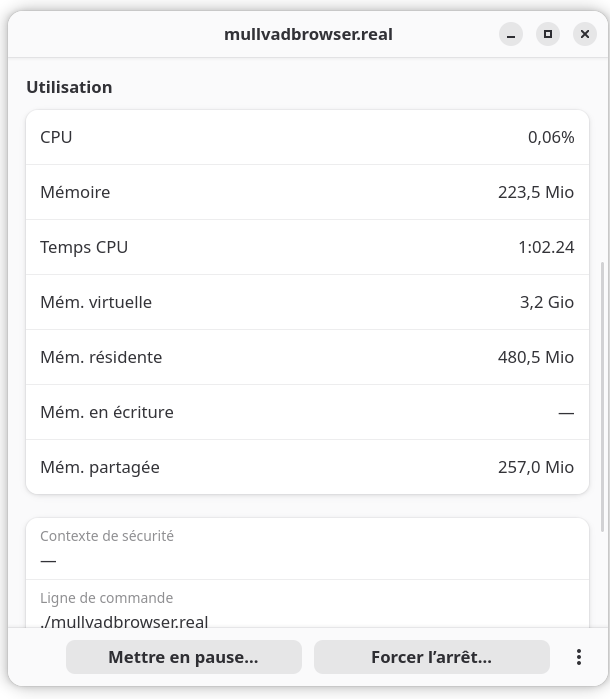Screen dimensions: 610x699
Task: Click the window title mullvadbrowser.real
Action: (308, 34)
